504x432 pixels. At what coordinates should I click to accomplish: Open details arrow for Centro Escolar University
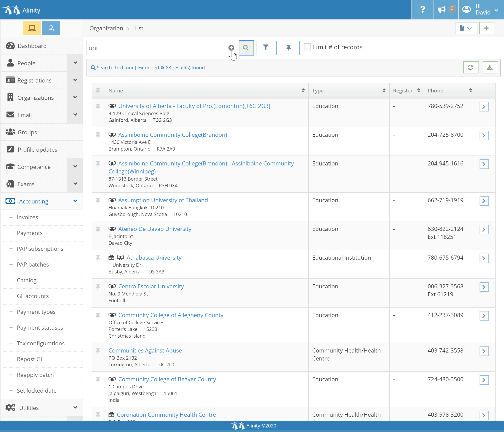(484, 287)
